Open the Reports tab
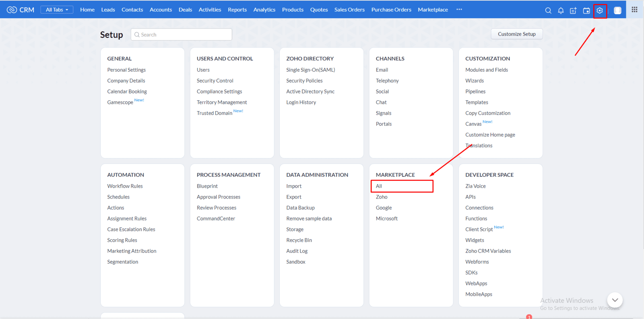 pos(237,10)
